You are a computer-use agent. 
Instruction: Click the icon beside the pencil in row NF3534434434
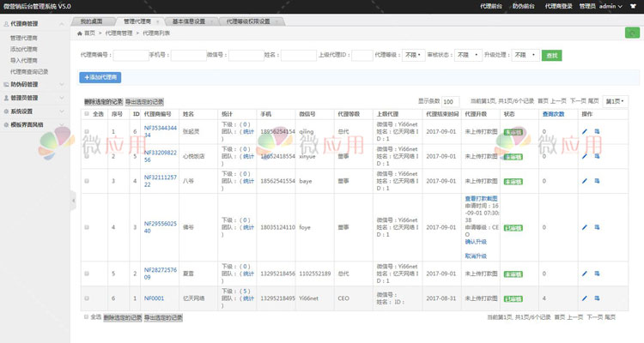pyautogui.click(x=597, y=132)
